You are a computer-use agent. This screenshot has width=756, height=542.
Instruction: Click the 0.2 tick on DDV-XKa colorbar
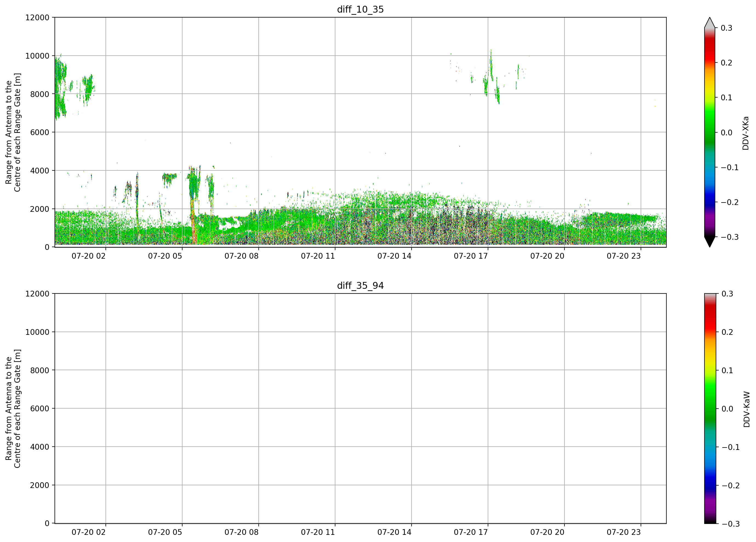click(726, 63)
